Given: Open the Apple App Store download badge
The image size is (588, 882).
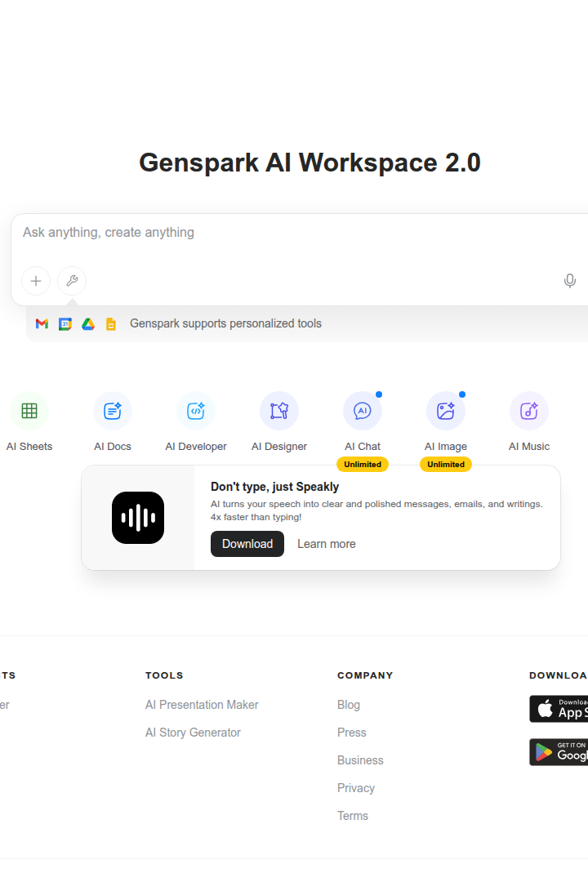Looking at the screenshot, I should click(x=559, y=709).
